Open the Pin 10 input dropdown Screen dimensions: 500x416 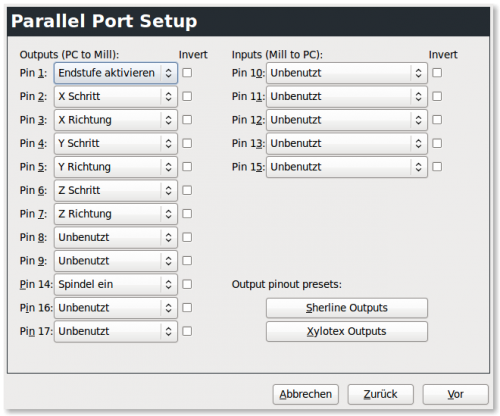tap(347, 73)
